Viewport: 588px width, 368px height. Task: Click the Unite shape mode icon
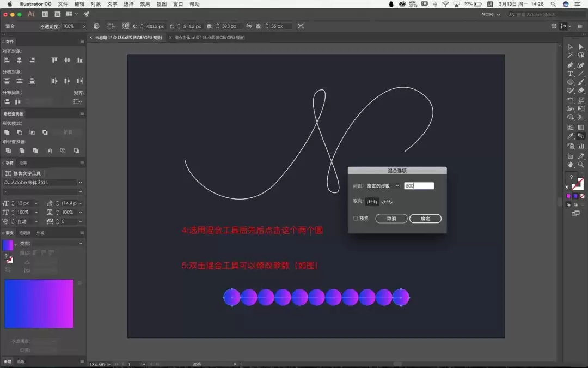(x=7, y=132)
